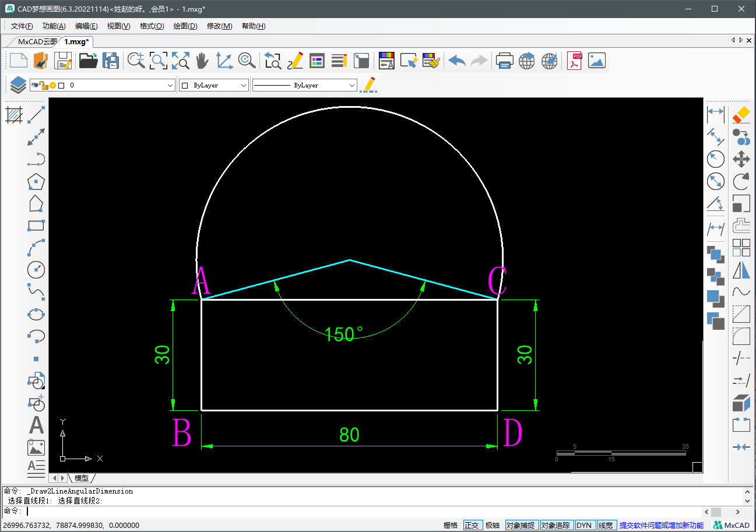
Task: Toggle the 栅格 grid mode
Action: point(451,525)
